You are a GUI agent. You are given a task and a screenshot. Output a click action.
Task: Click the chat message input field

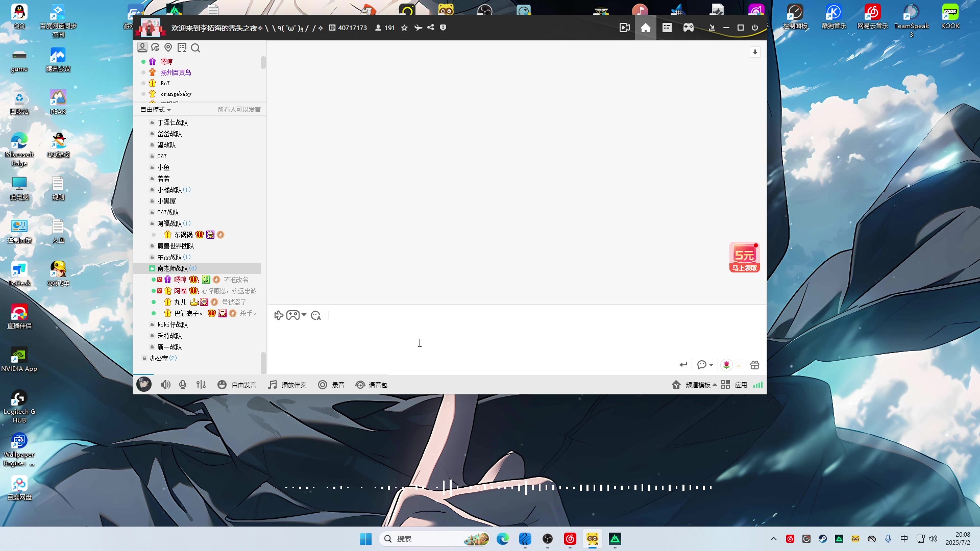coord(517,339)
